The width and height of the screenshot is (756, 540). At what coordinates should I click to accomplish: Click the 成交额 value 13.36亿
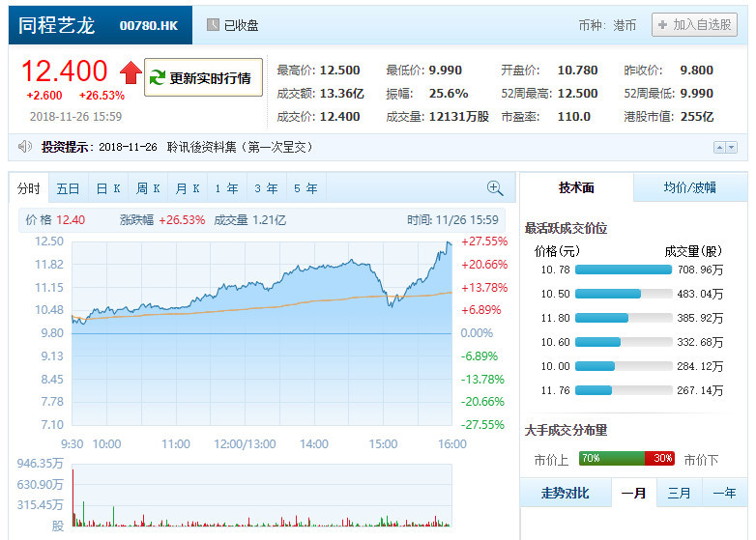[342, 94]
